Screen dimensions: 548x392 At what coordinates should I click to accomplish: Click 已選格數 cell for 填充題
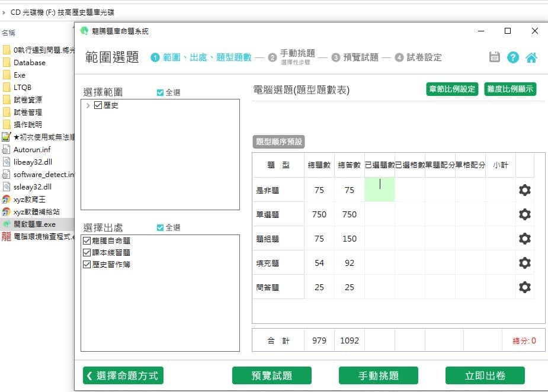point(410,263)
